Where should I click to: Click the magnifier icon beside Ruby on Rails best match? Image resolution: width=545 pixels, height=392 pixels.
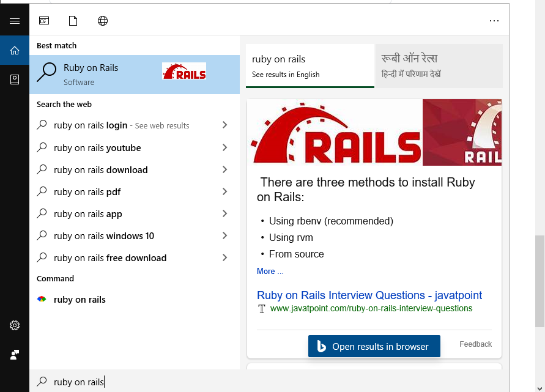46,72
